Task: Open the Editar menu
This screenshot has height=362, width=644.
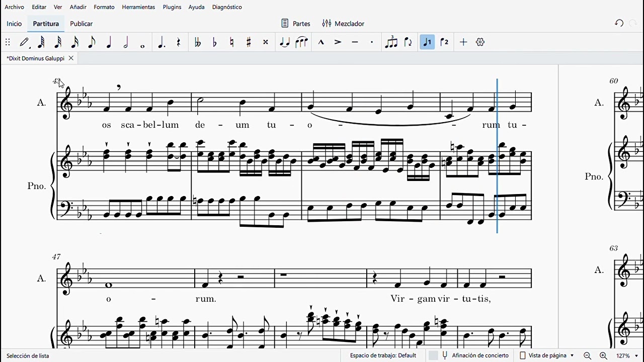Action: [39, 7]
